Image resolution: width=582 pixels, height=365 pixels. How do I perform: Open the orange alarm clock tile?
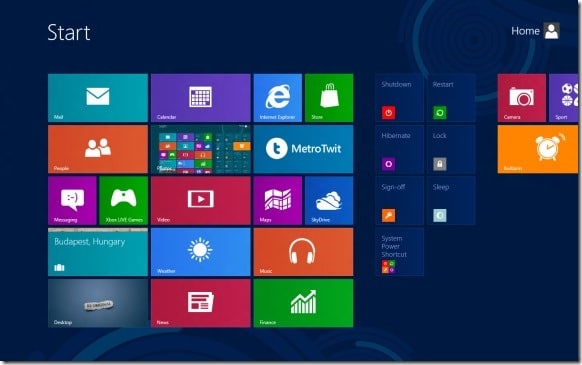pyautogui.click(x=538, y=149)
